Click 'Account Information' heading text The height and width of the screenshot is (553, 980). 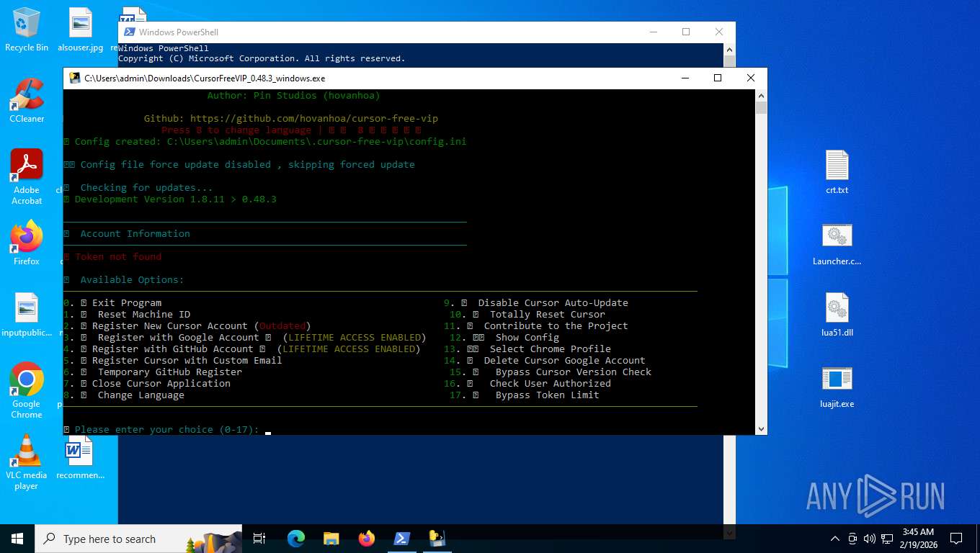tap(135, 234)
